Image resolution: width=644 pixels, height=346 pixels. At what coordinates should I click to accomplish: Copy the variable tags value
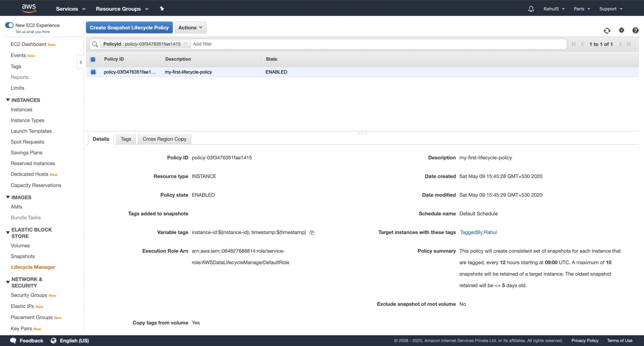click(x=312, y=232)
